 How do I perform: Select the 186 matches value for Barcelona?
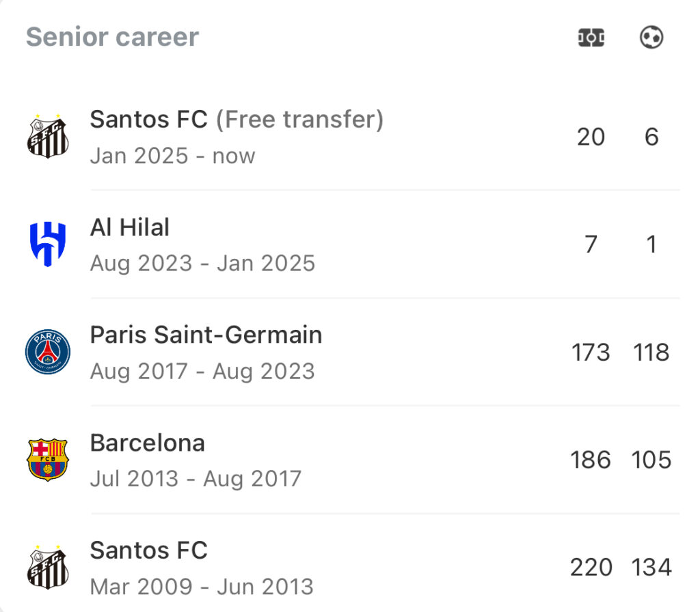click(x=591, y=460)
